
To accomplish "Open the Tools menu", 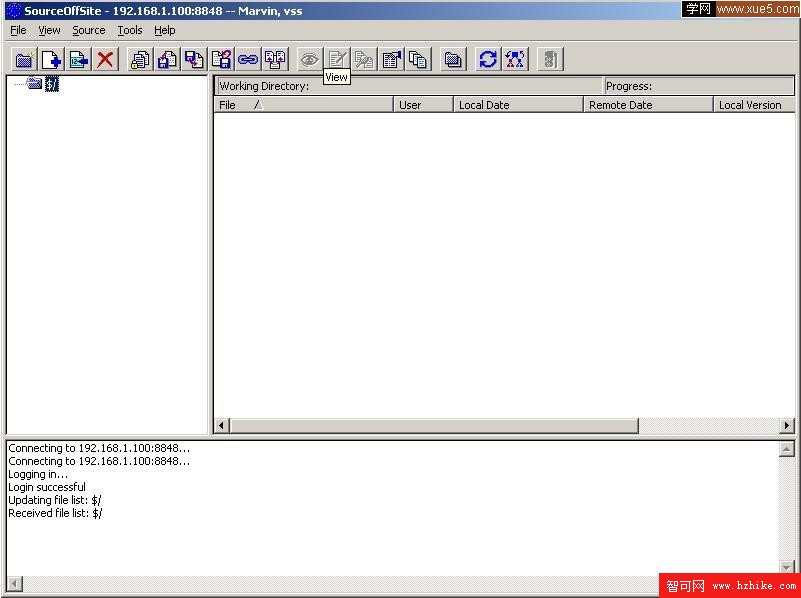I will 130,31.
